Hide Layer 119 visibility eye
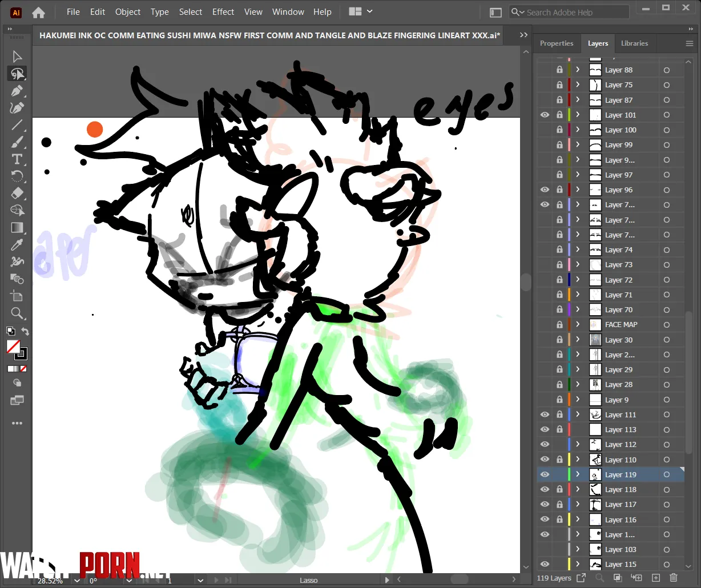This screenshot has width=701, height=588. click(545, 474)
